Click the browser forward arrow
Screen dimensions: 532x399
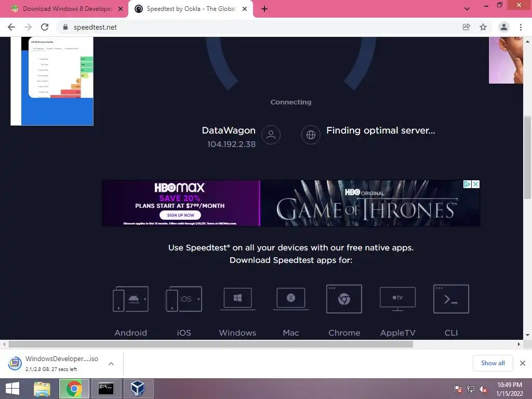click(28, 27)
